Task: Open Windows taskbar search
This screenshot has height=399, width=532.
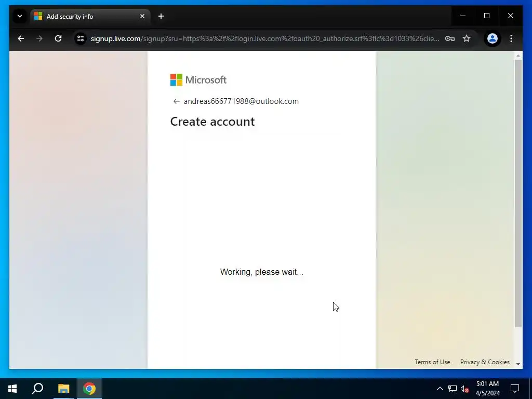Action: (37, 389)
